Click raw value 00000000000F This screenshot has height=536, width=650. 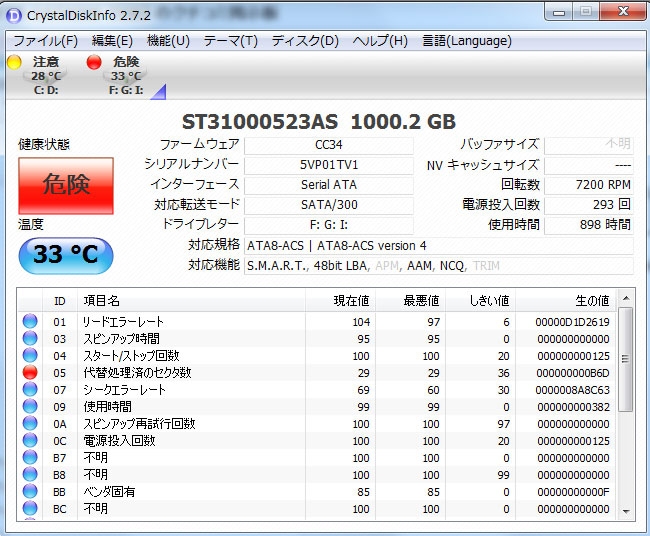573,492
